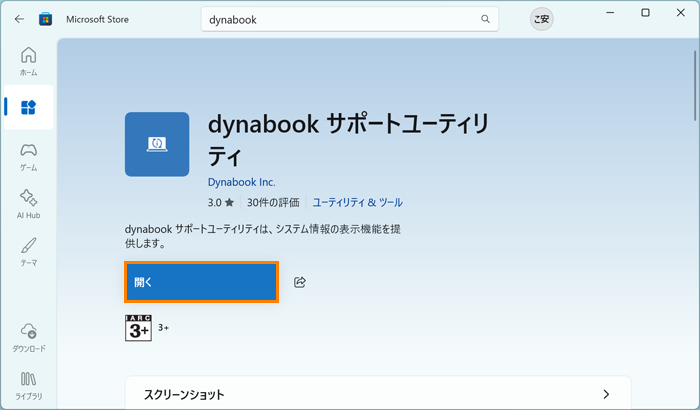
Task: Open the user account profile button
Action: (x=541, y=19)
